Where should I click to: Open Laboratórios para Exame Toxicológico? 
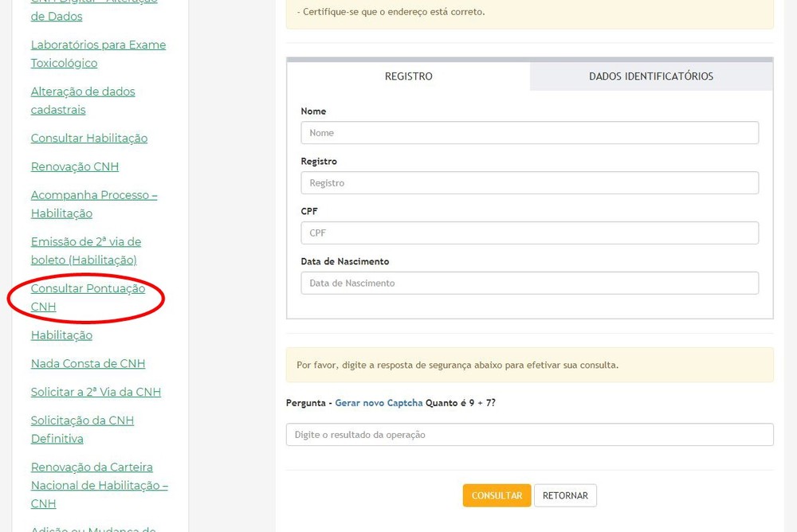point(97,53)
